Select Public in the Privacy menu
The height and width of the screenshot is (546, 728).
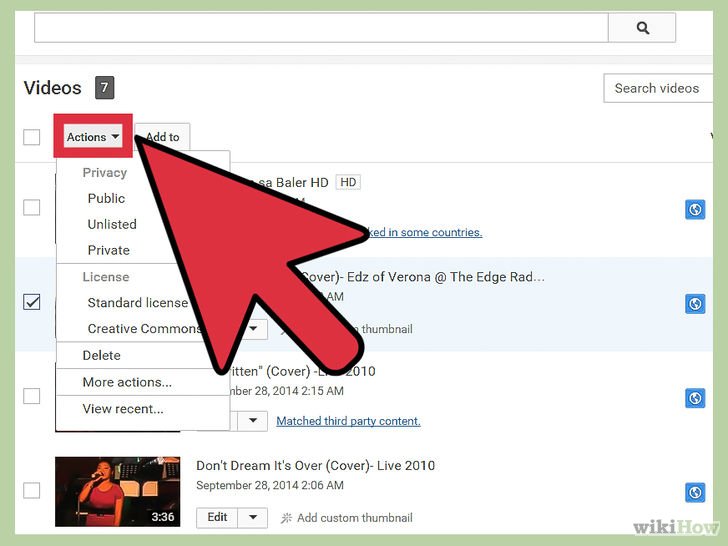tap(106, 198)
